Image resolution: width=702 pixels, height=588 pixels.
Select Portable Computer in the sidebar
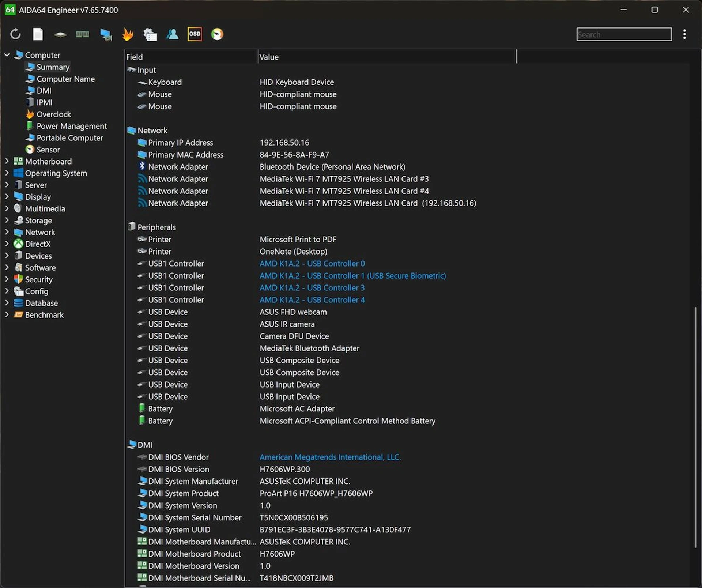click(64, 137)
